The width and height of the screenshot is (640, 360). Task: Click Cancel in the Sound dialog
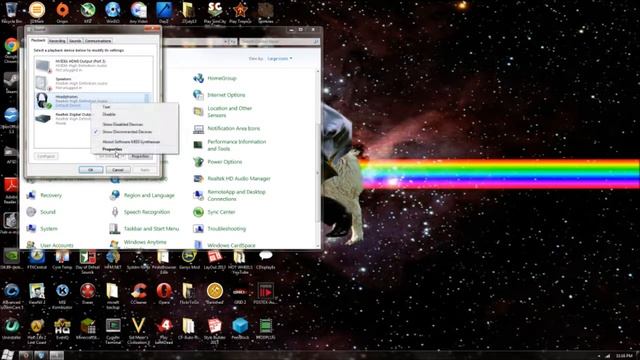pos(118,170)
